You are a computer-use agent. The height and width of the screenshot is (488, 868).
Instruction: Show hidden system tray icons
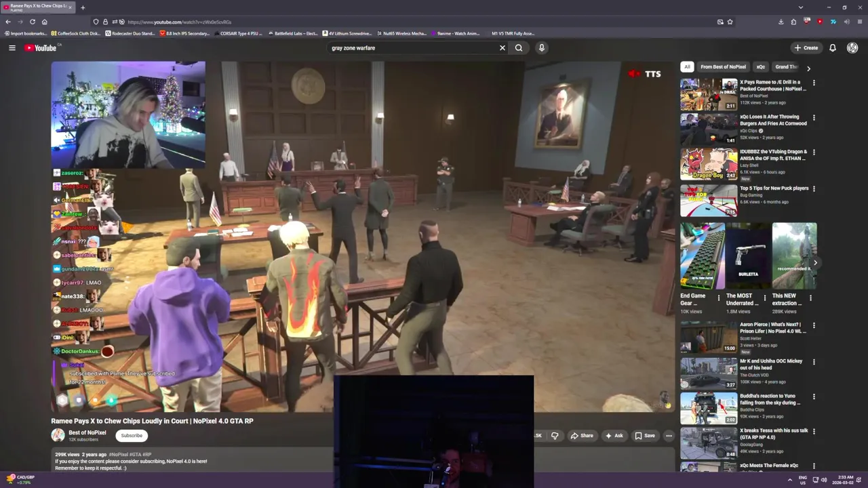click(789, 480)
